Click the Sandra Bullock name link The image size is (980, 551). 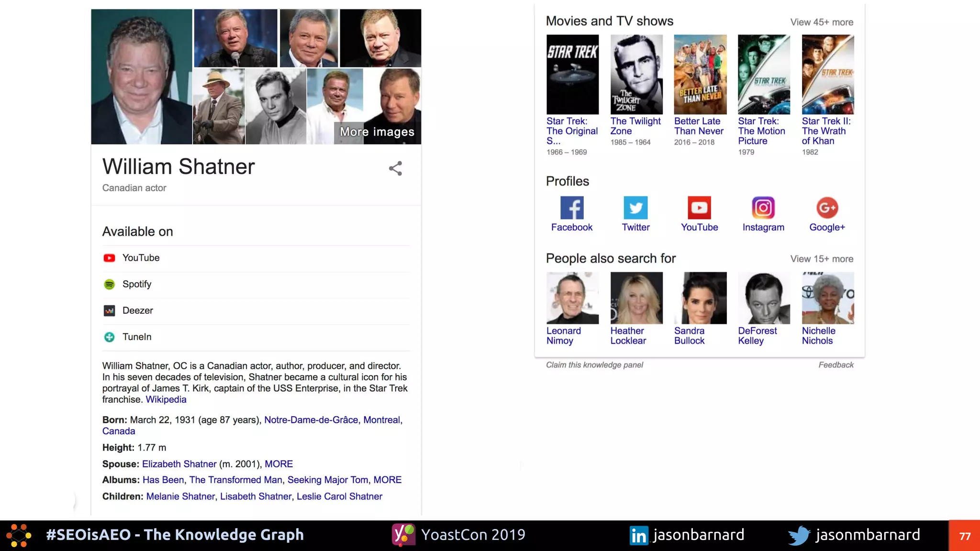point(690,336)
